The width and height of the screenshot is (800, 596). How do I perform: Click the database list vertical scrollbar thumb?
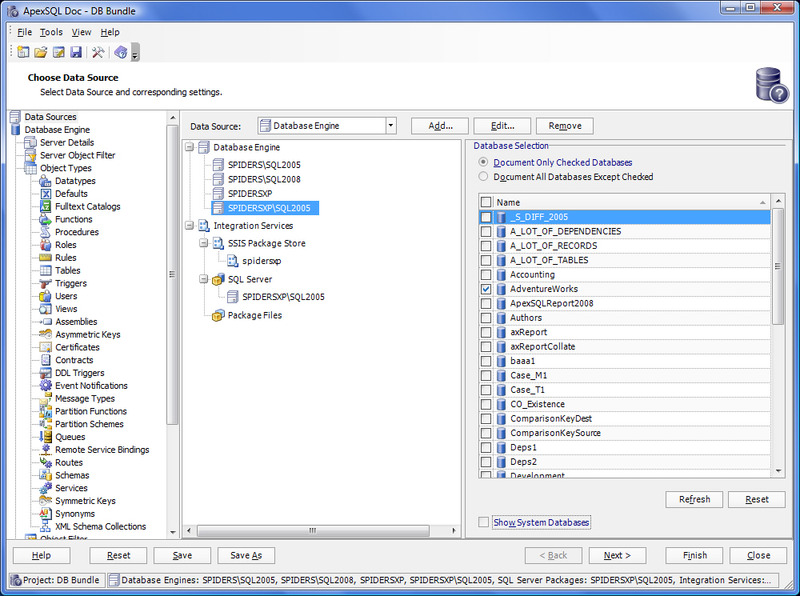point(778,266)
